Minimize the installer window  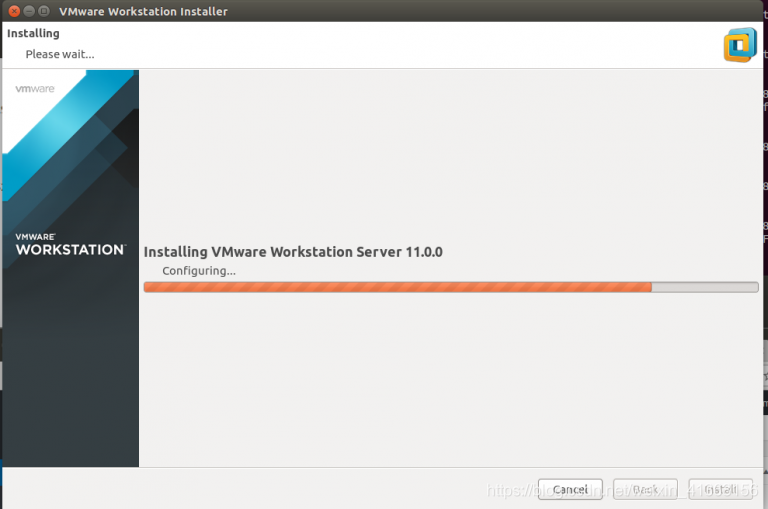coord(29,11)
